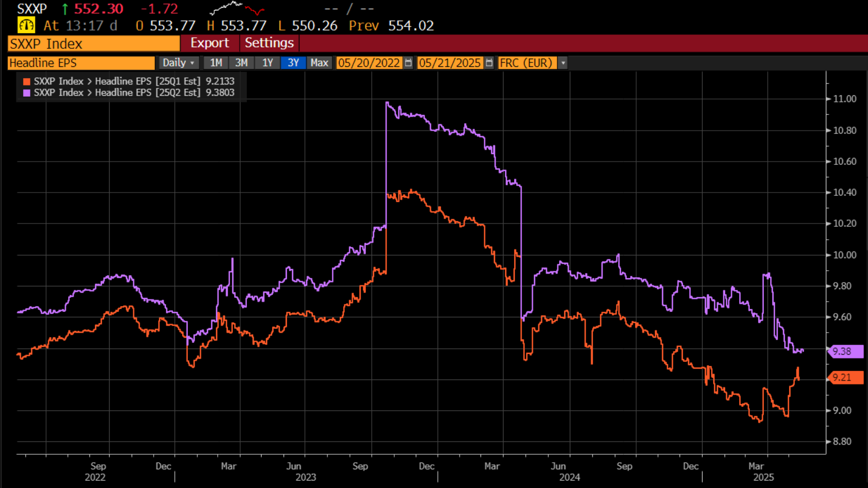The image size is (868, 488).
Task: Click the yellow delayed-quote gauge icon
Action: (26, 25)
